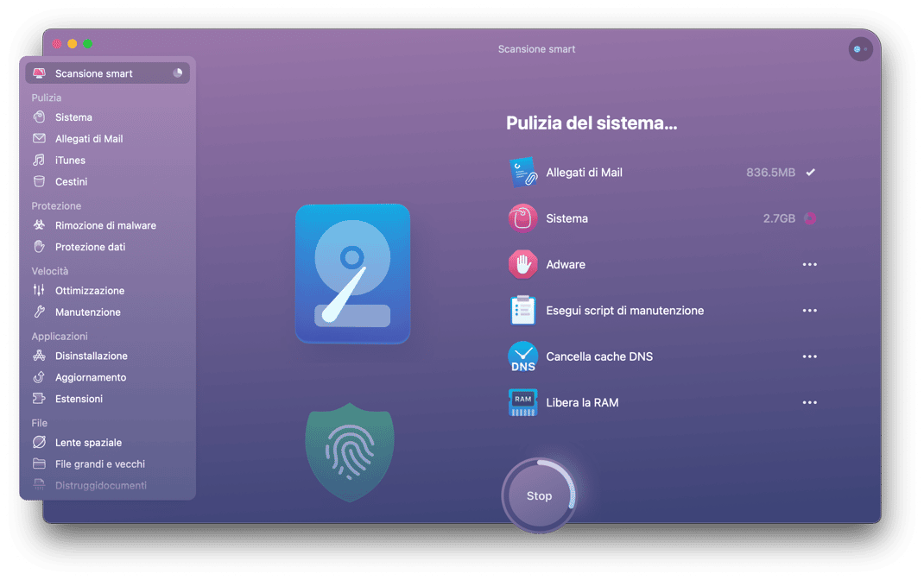
Task: Click the Ottimizzazione sliders icon
Action: pyautogui.click(x=39, y=290)
